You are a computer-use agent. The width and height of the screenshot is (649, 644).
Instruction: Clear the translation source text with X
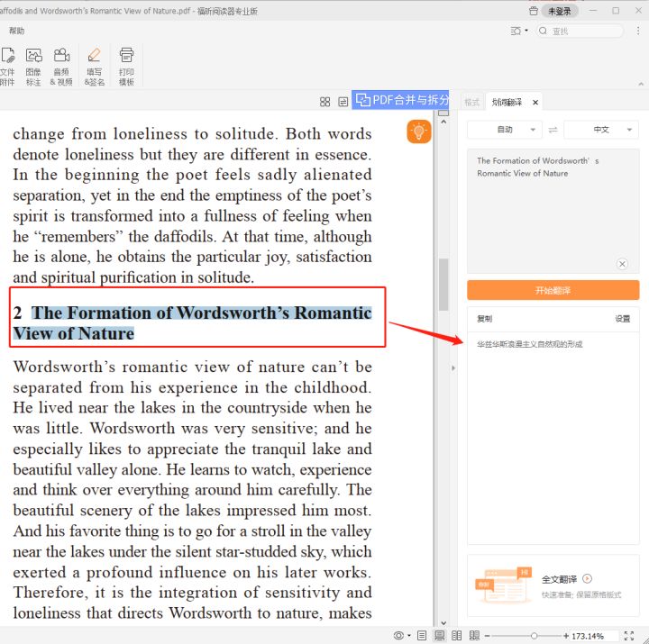point(622,264)
